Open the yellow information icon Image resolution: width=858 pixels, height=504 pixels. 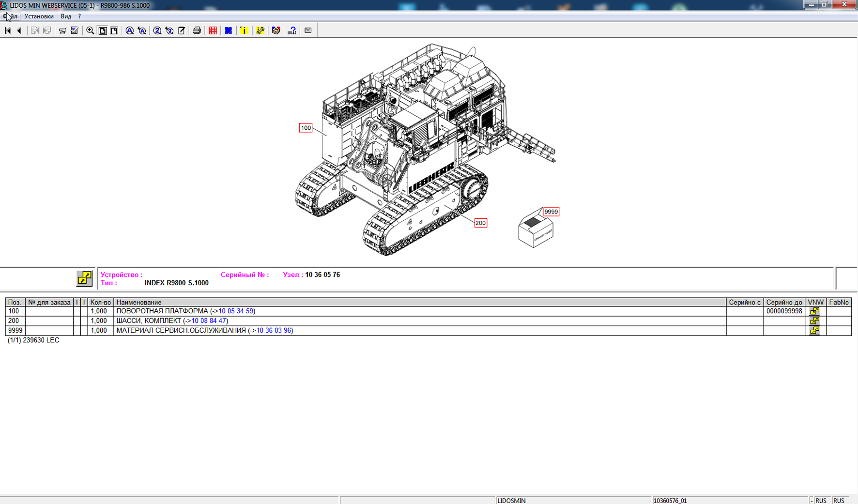[244, 31]
